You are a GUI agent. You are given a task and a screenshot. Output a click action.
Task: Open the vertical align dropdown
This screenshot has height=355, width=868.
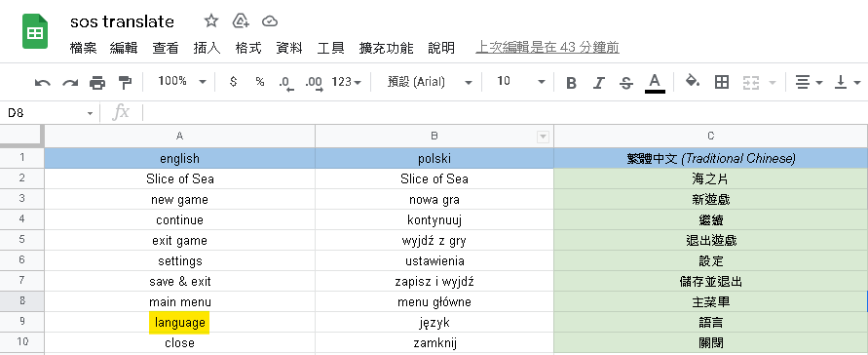(848, 83)
